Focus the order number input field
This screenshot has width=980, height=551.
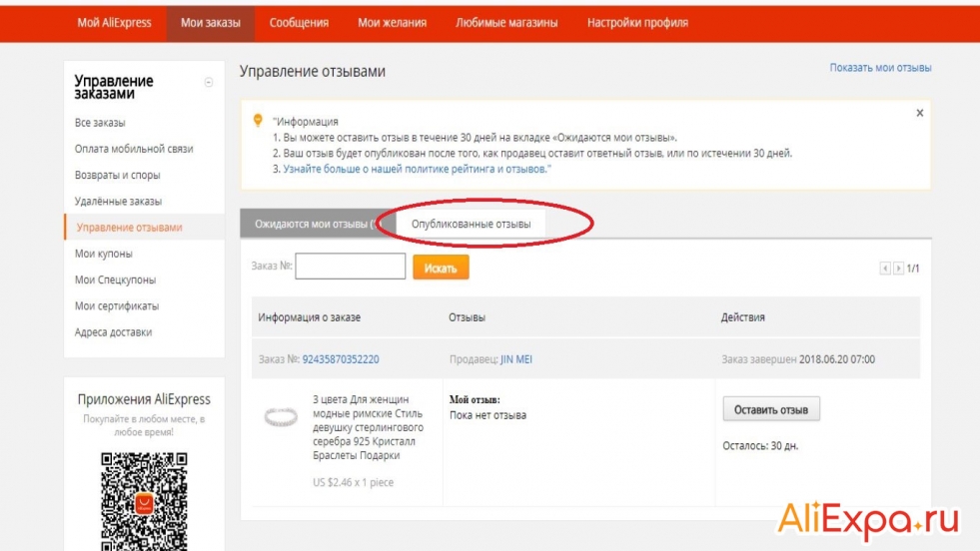[350, 267]
